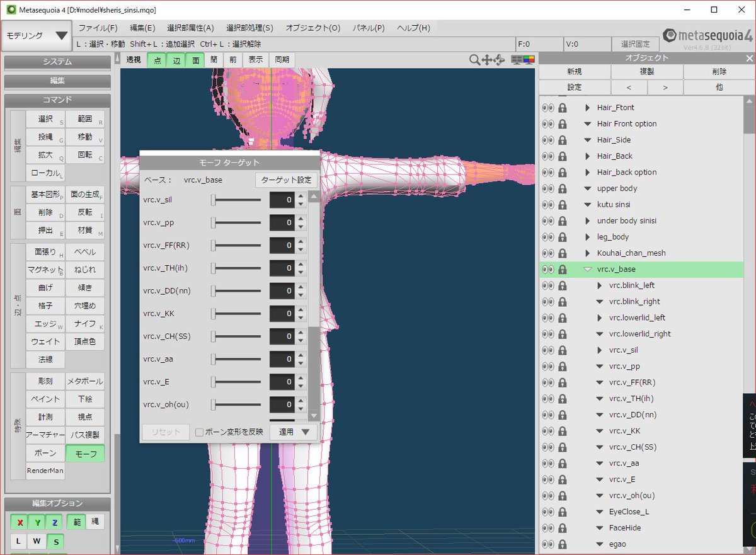Screen dimensions: 756x555
Task: Open the モデリング mode dropdown
Action: (x=37, y=35)
